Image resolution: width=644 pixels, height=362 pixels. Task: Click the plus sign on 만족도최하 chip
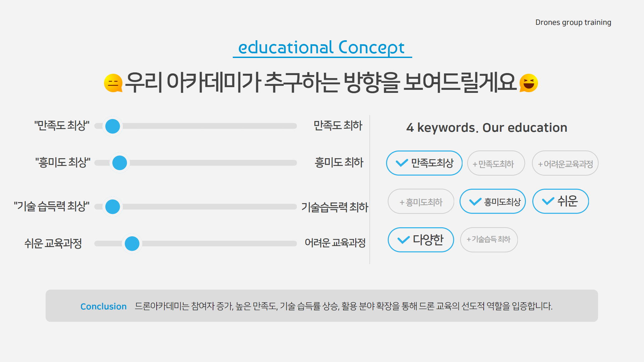pos(475,164)
